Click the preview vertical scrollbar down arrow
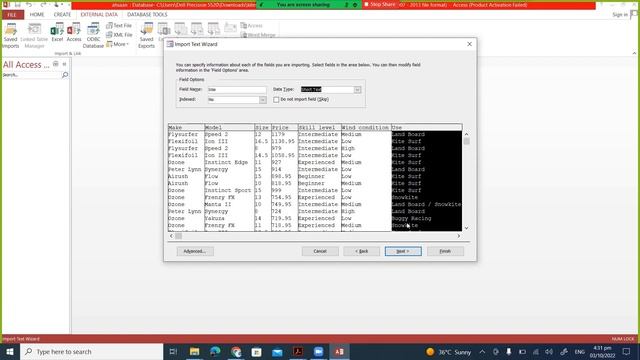 coord(466,228)
